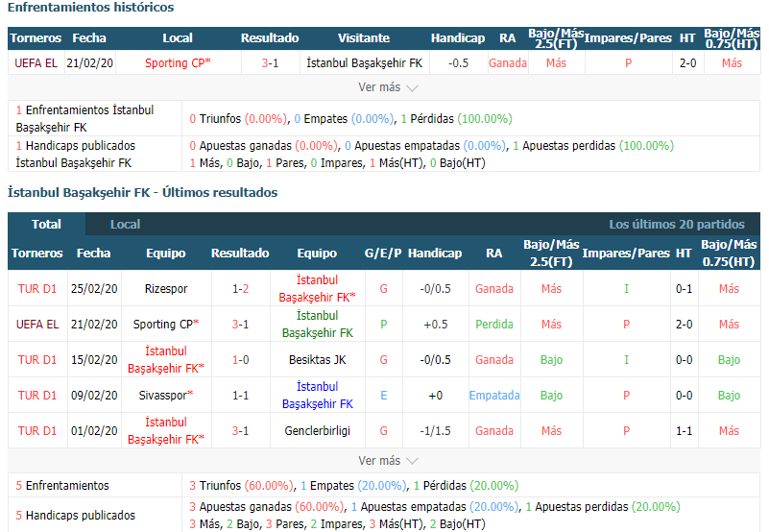Click the Resultado header in recent results table
The width and height of the screenshot is (769, 532).
[x=240, y=253]
